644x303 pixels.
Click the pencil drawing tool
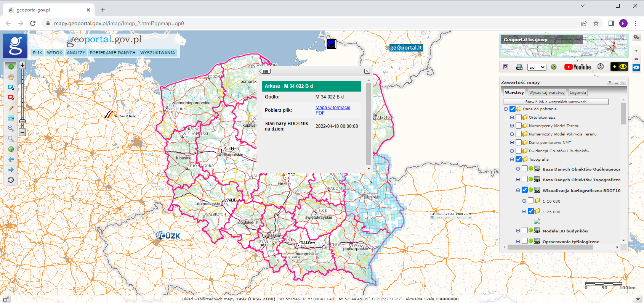pyautogui.click(x=11, y=108)
